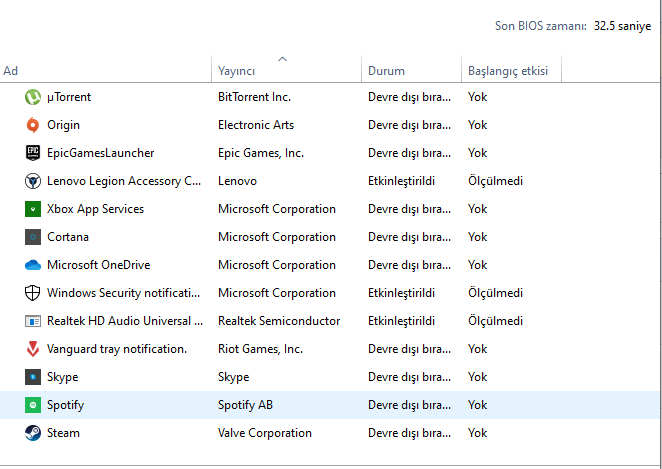Click the sort arrow above Yayıncı

[282, 59]
